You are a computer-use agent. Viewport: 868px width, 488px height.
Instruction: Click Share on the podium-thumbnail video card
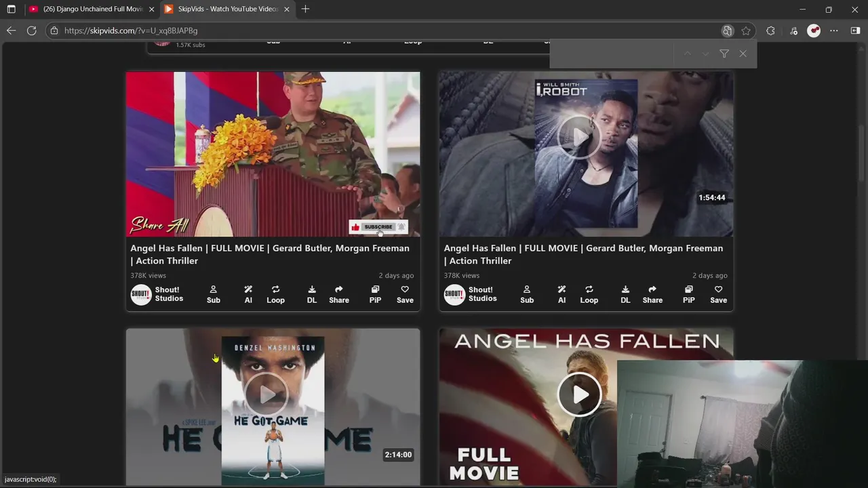[339, 295]
